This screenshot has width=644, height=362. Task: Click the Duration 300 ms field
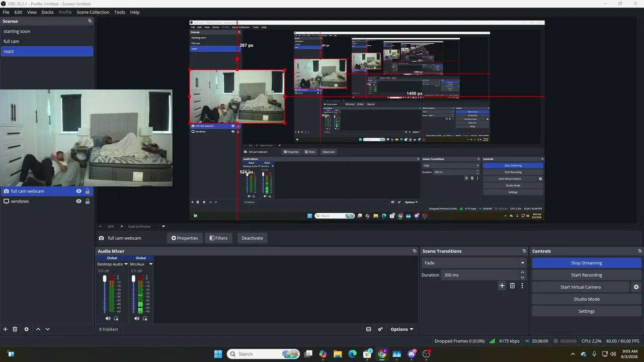pyautogui.click(x=480, y=275)
